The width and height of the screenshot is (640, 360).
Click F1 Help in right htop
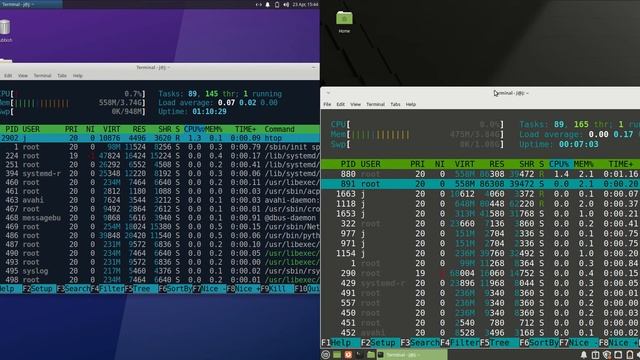[340, 343]
